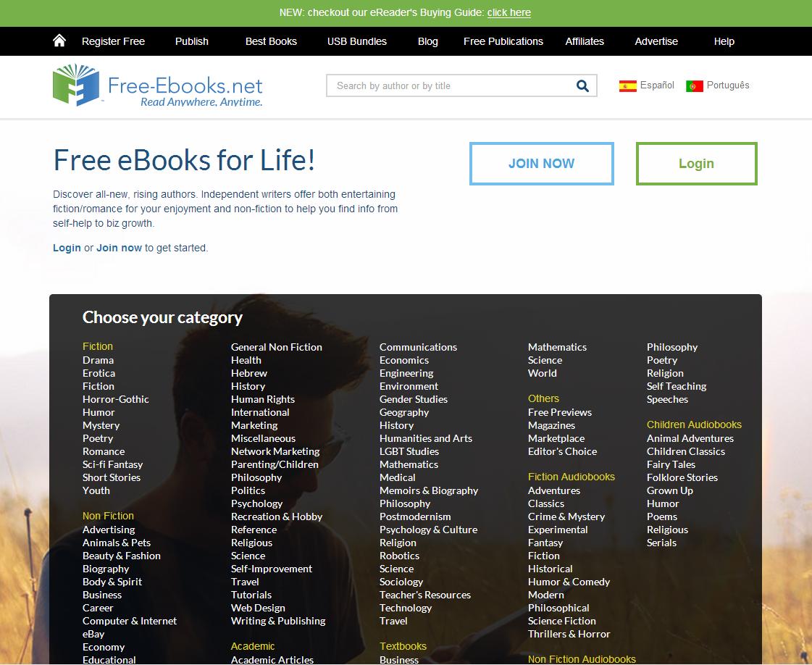Open the Children Audiobooks heading

[694, 424]
